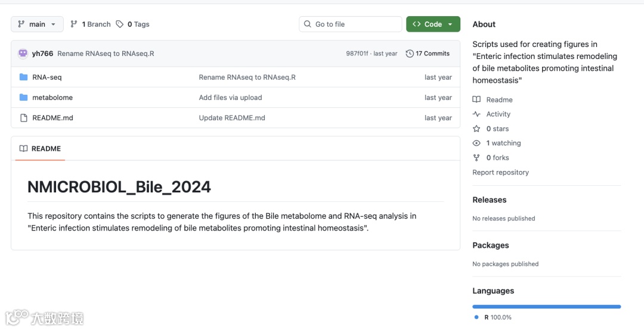Click the star icon in About

(476, 129)
